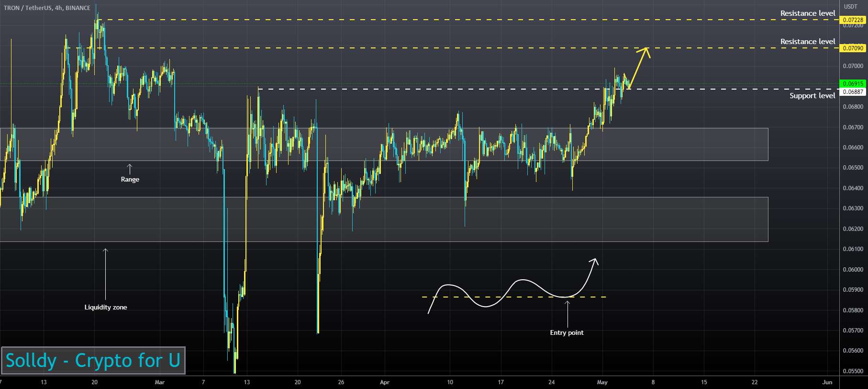Viewport: 868px width, 389px height.
Task: Click the green 0.06915 current price tag
Action: [x=853, y=84]
